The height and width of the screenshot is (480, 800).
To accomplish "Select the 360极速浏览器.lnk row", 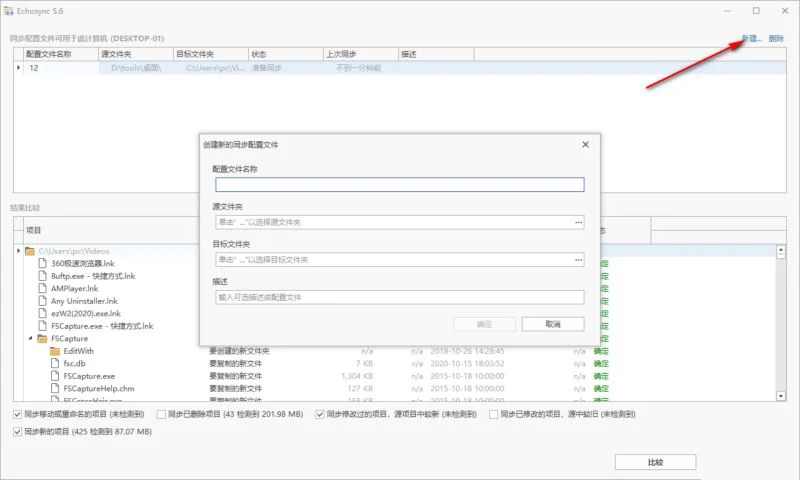I will click(83, 263).
